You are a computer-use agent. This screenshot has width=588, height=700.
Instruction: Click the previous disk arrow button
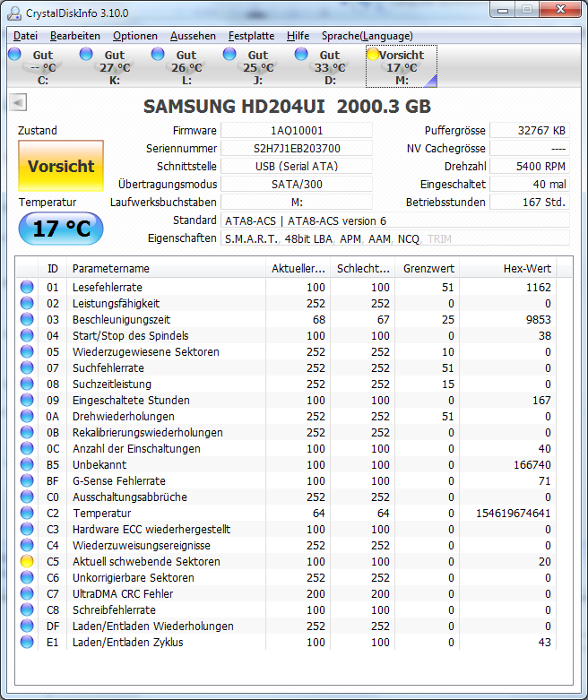(x=18, y=102)
